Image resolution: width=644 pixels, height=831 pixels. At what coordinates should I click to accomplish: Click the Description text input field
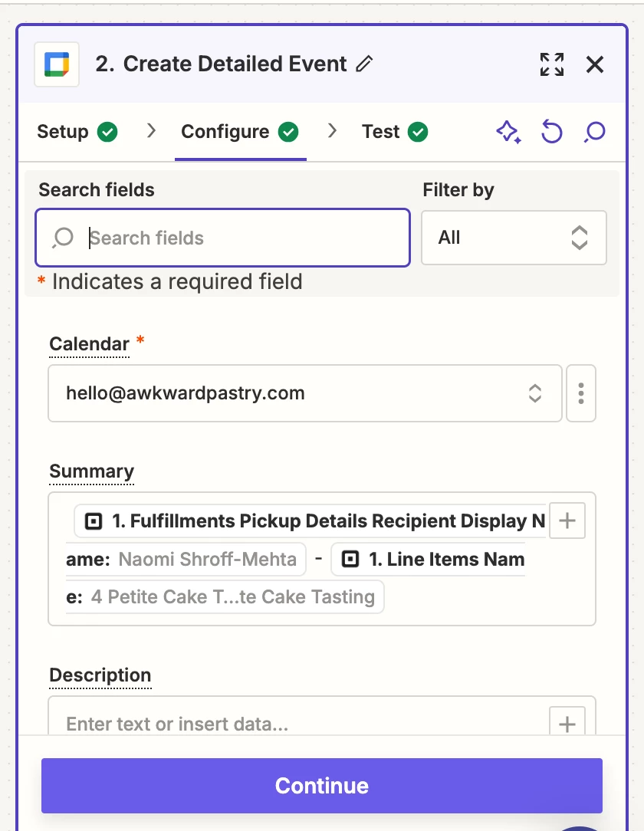click(299, 724)
